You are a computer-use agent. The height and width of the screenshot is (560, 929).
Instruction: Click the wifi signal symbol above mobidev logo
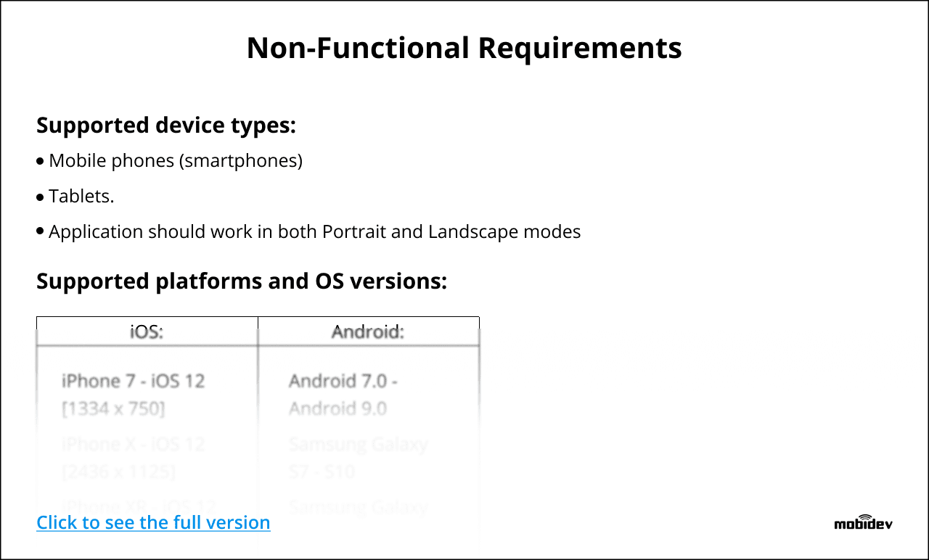tap(864, 516)
